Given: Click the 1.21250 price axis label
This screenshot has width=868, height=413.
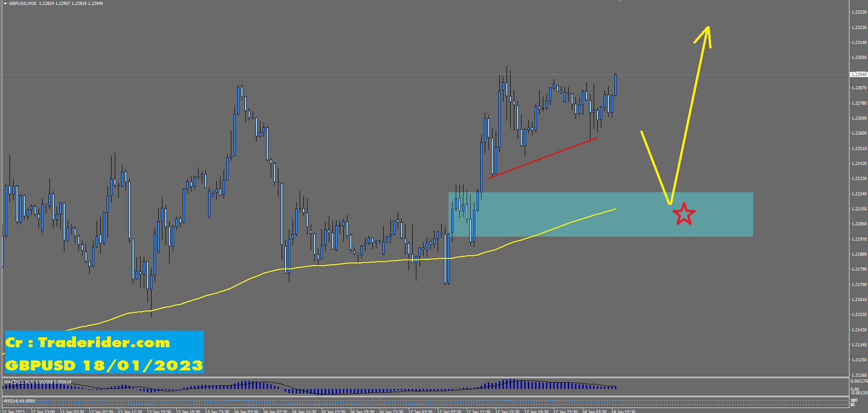Looking at the screenshot, I should coord(859,360).
